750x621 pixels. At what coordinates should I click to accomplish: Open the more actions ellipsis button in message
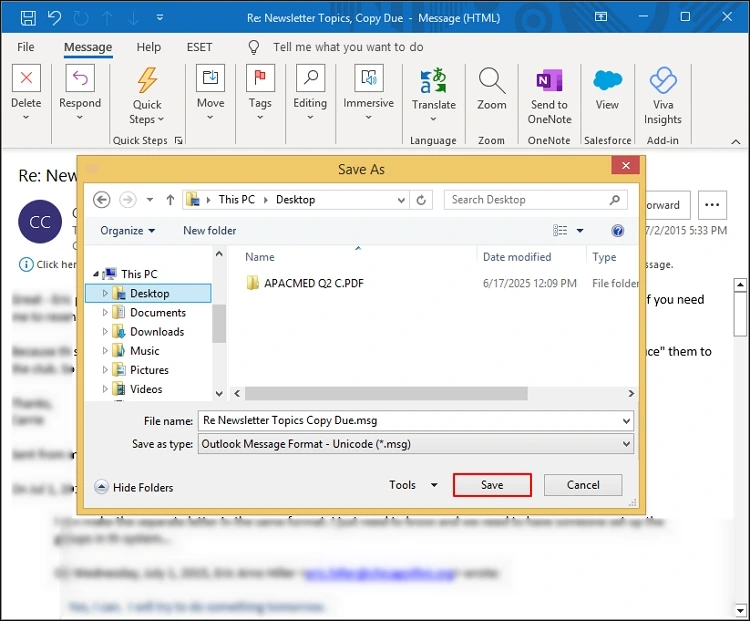pyautogui.click(x=712, y=205)
